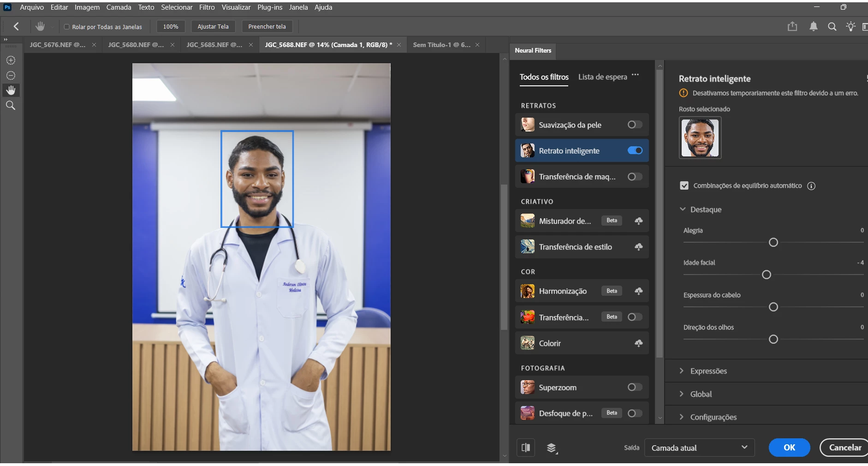
Task: Click the detected face box on canvas
Action: pos(257,179)
